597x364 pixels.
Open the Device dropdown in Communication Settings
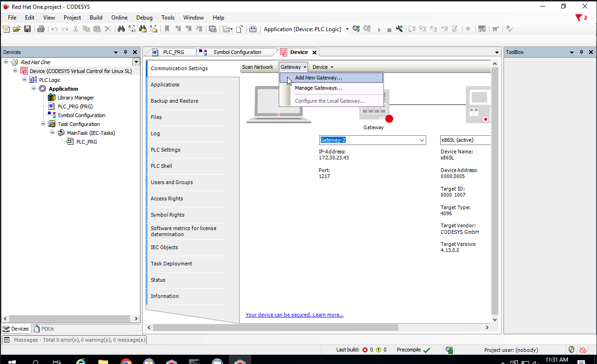pos(323,67)
